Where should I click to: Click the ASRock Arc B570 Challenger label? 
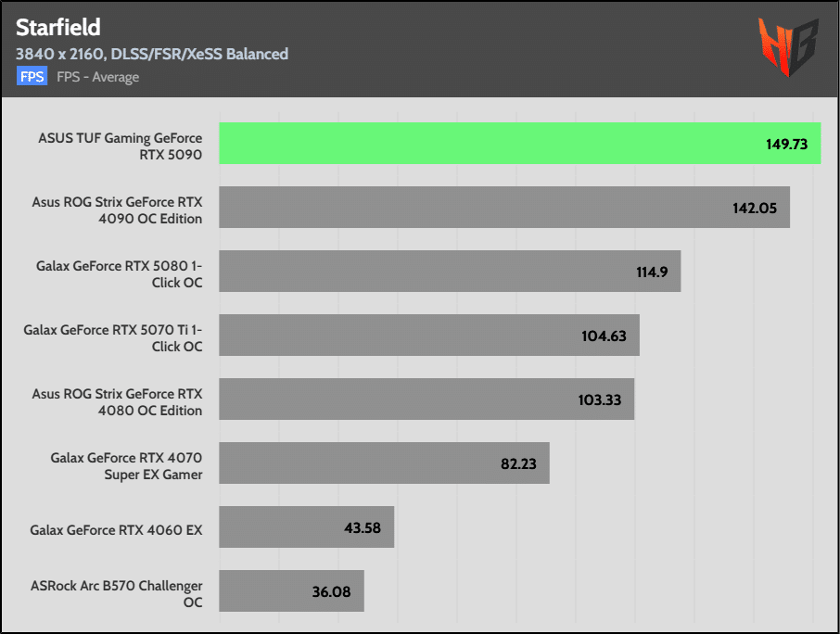click(116, 594)
